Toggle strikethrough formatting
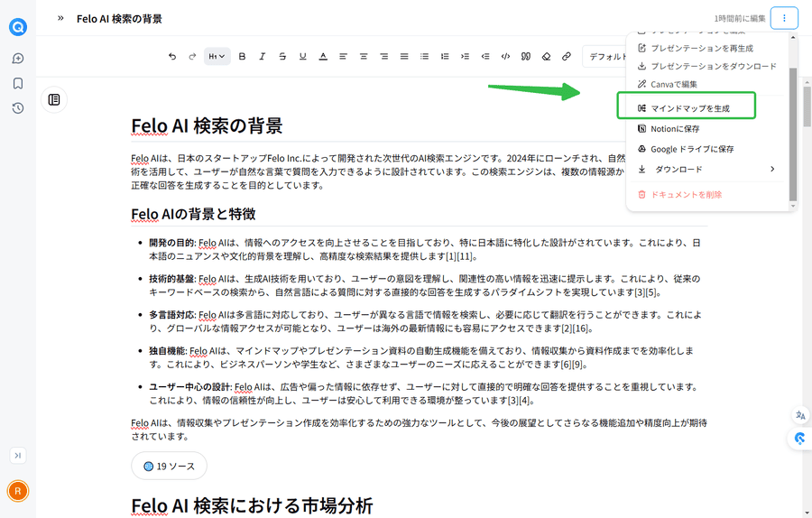 [x=282, y=57]
